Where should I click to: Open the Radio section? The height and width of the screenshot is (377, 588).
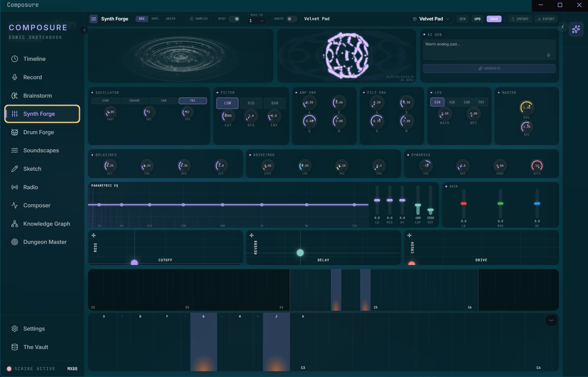coord(42,187)
